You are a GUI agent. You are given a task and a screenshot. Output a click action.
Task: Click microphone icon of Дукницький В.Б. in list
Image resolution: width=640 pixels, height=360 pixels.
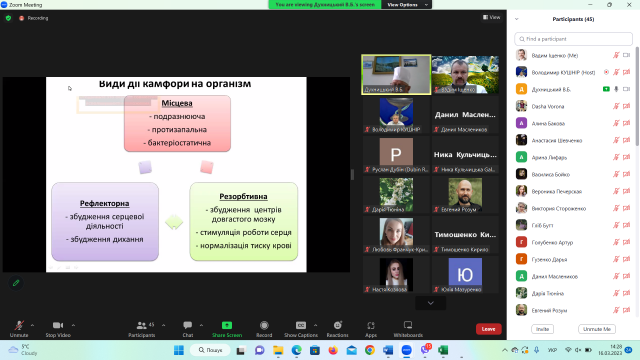616,89
